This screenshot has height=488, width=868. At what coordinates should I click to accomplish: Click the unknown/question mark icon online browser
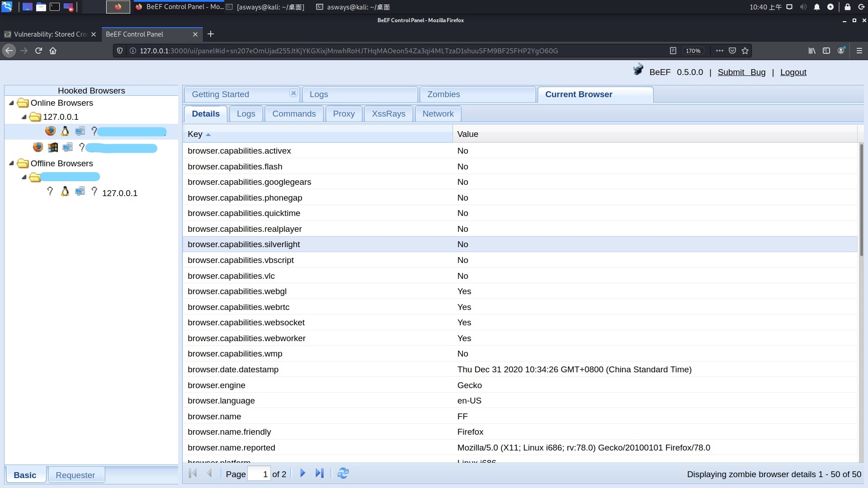pyautogui.click(x=94, y=131)
